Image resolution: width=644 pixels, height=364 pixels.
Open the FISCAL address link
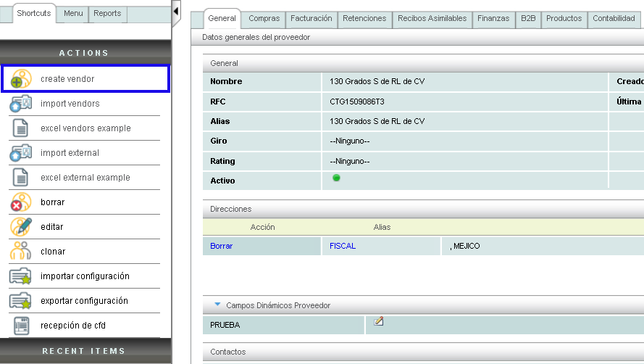click(x=343, y=247)
